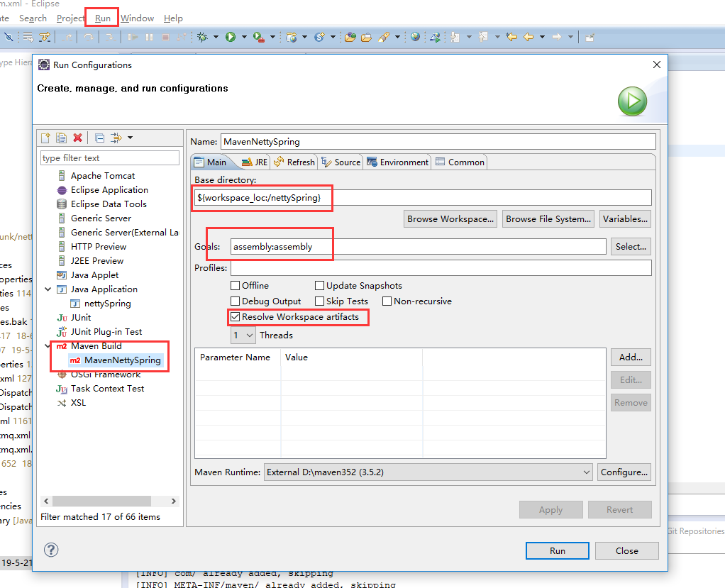Click the Forward arrow toolbar icon
725x588 pixels.
coord(557,36)
